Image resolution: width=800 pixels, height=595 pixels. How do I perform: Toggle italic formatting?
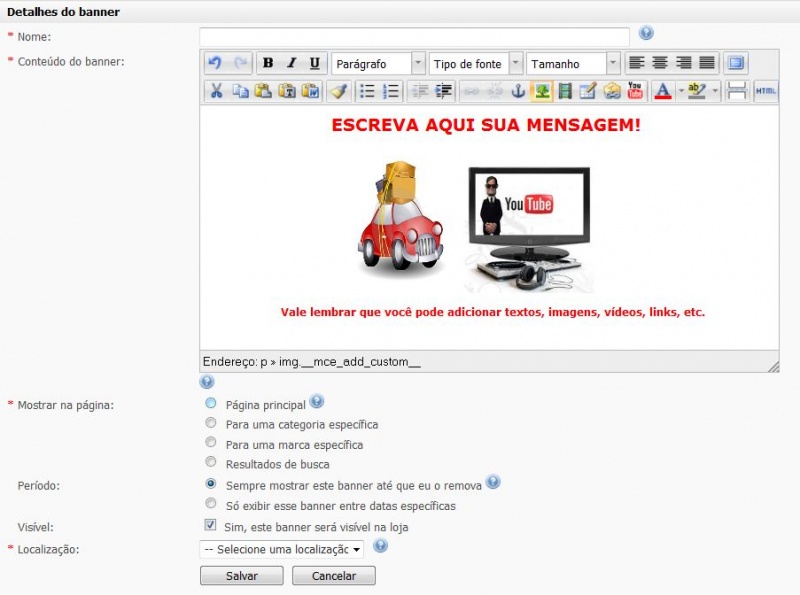291,63
